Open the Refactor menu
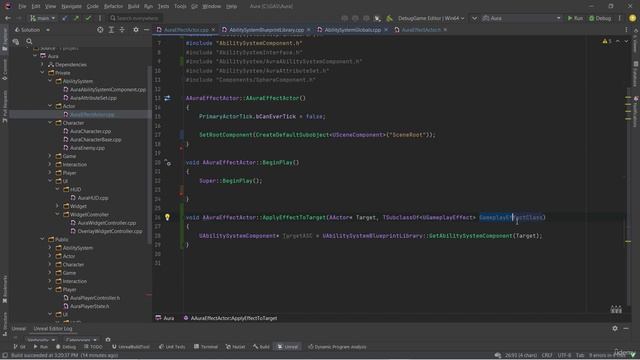 pos(113,6)
